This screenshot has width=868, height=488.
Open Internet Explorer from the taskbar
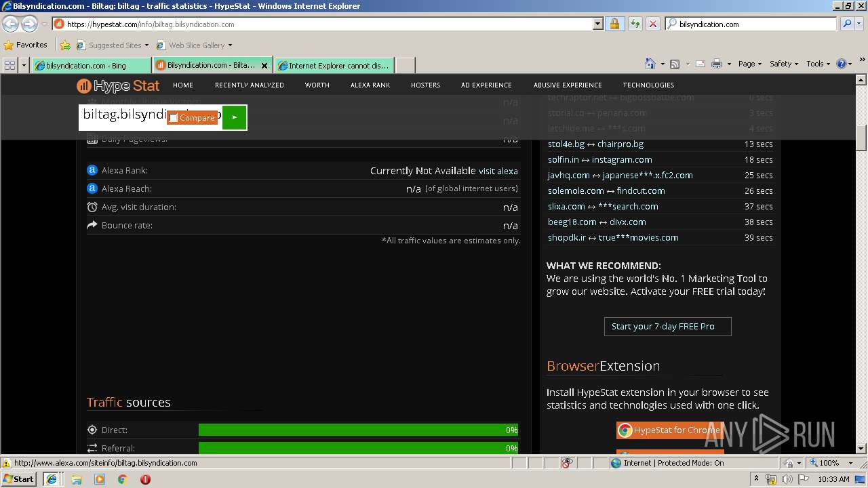tap(51, 479)
